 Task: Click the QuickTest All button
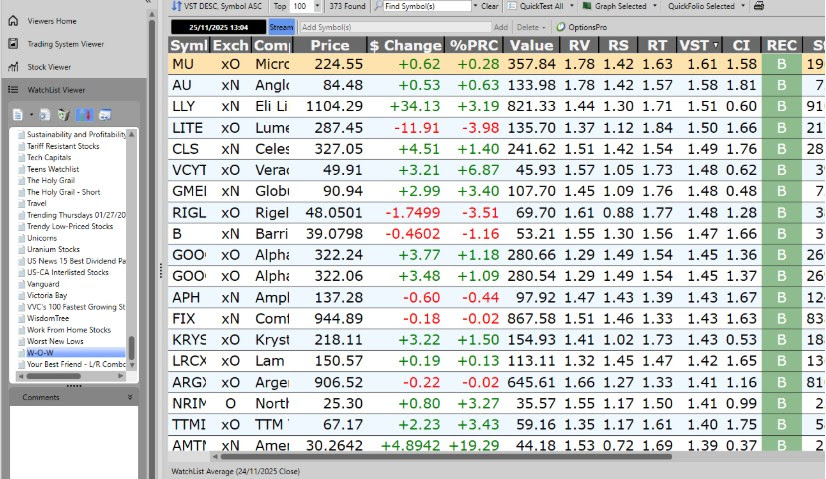point(542,6)
